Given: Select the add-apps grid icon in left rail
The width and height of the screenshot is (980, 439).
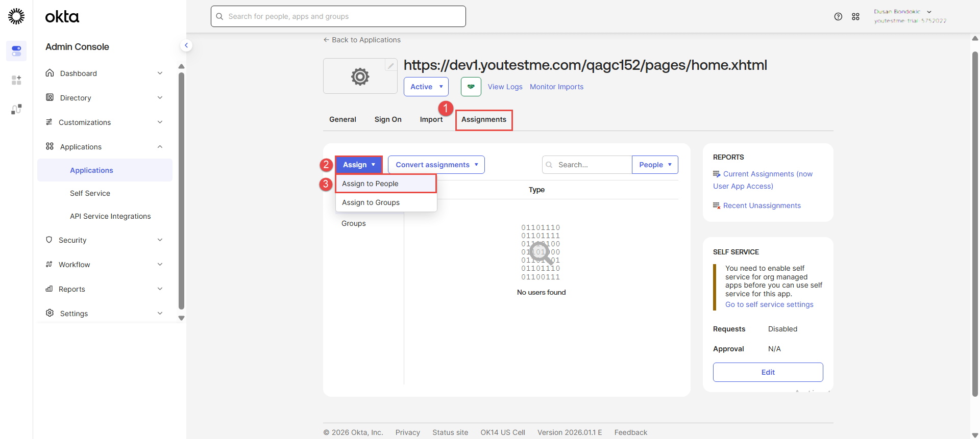Looking at the screenshot, I should click(x=16, y=80).
